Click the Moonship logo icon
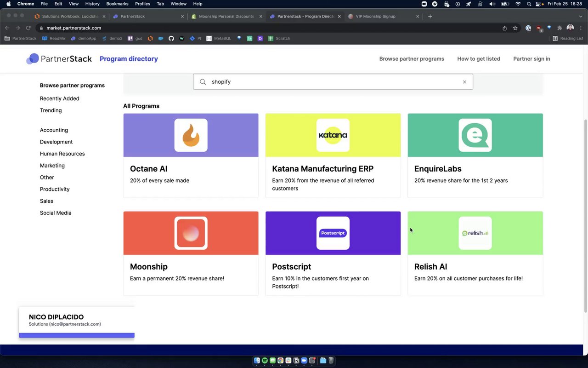The height and width of the screenshot is (368, 588). (x=191, y=233)
